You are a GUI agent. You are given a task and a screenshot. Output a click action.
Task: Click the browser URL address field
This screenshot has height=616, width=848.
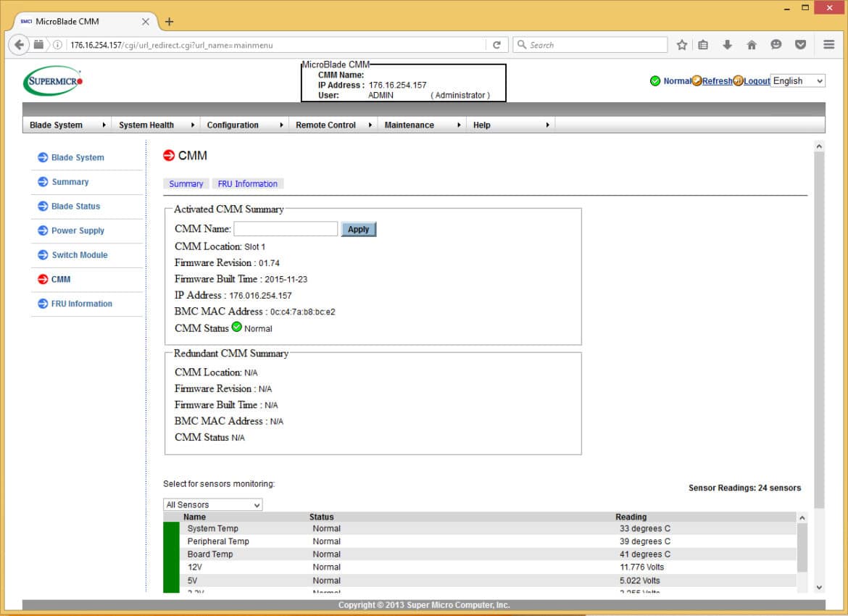point(277,45)
